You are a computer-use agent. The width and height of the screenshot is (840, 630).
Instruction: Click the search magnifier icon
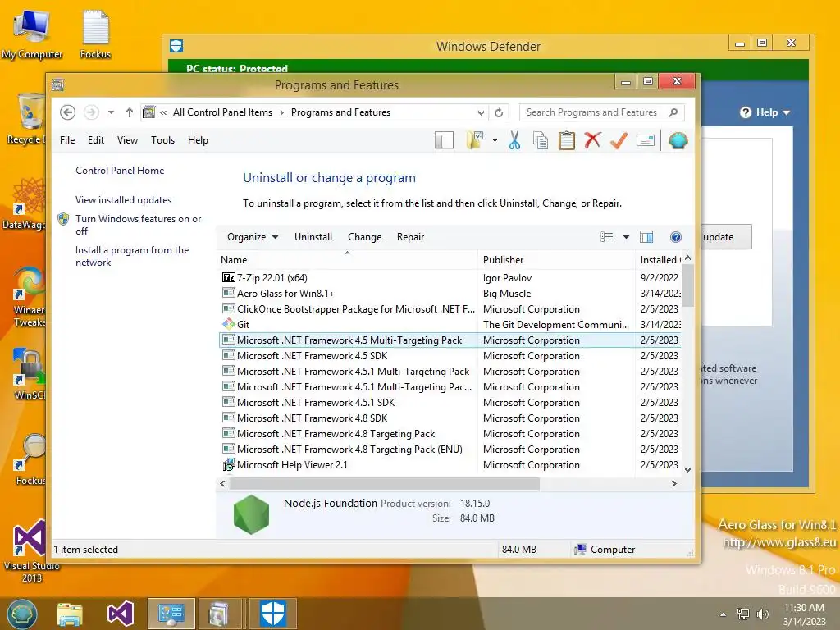point(673,112)
